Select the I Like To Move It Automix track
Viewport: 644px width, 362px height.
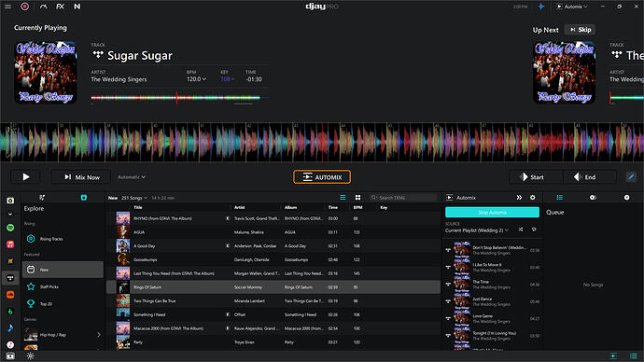click(493, 267)
